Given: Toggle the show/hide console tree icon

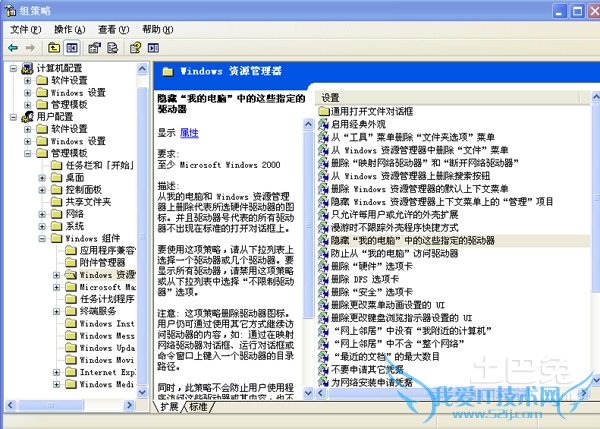Looking at the screenshot, I should coord(72,48).
